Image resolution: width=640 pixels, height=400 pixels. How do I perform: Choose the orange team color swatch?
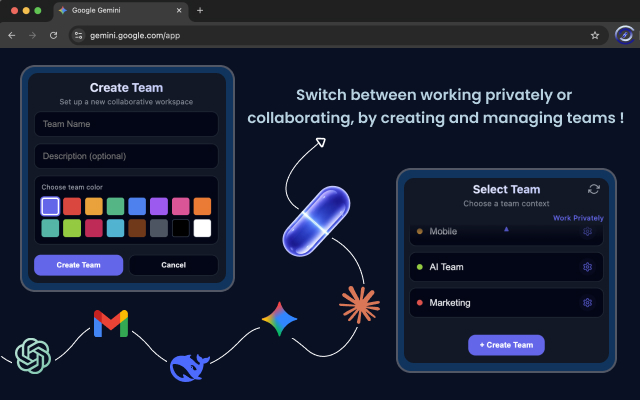202,206
